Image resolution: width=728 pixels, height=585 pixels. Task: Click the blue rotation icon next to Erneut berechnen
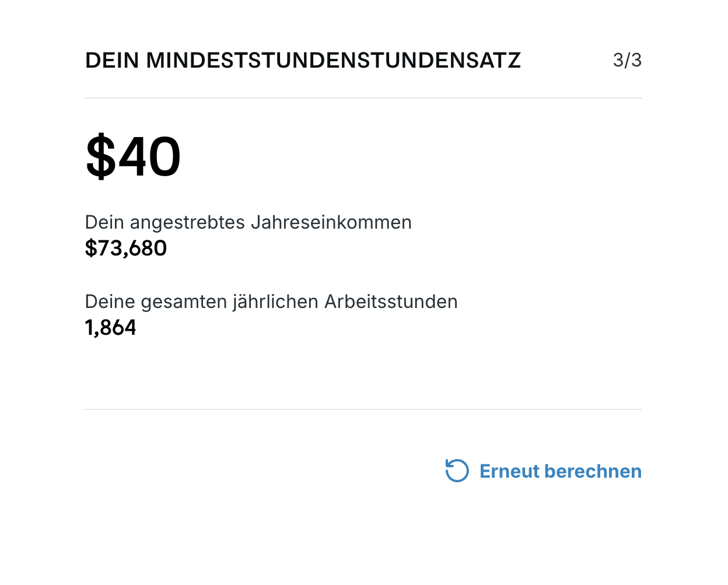click(457, 470)
